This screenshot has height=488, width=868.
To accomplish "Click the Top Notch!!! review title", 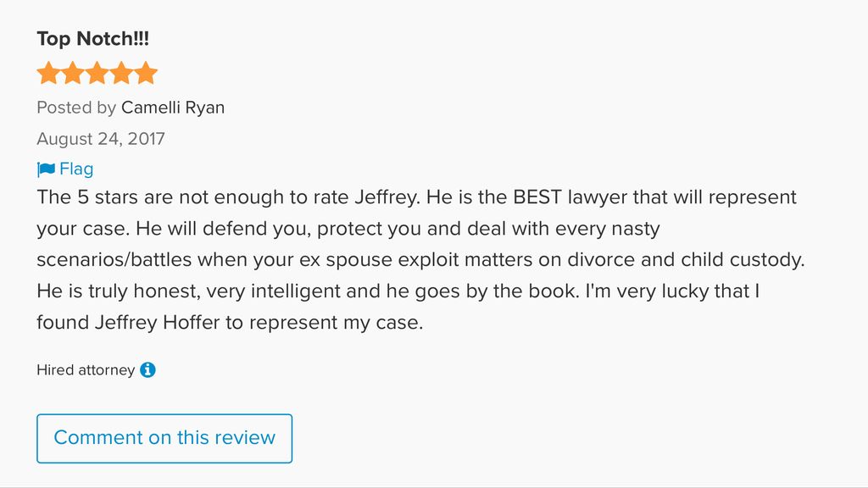I will point(93,39).
